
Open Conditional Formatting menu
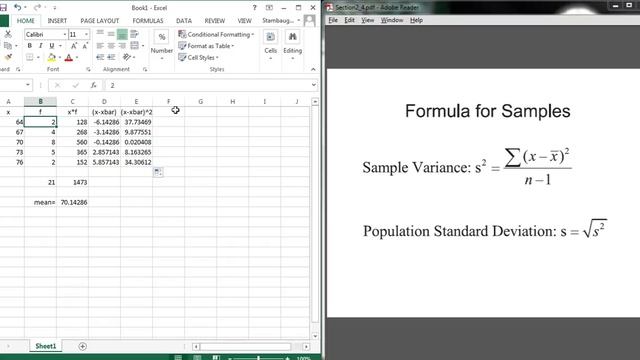coord(216,34)
